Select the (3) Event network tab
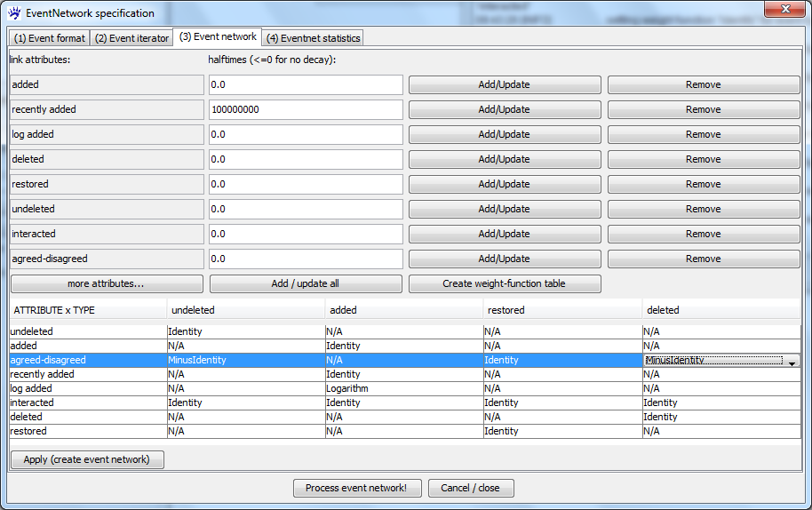This screenshot has height=510, width=812. tap(218, 36)
